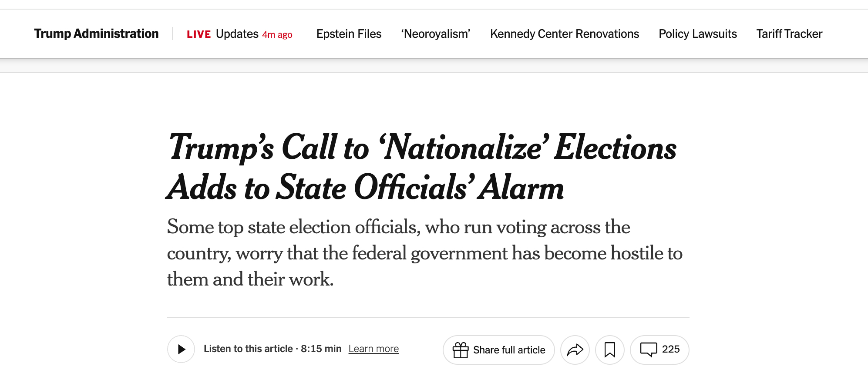The width and height of the screenshot is (868, 390).
Task: Click Share full article text
Action: (x=509, y=350)
